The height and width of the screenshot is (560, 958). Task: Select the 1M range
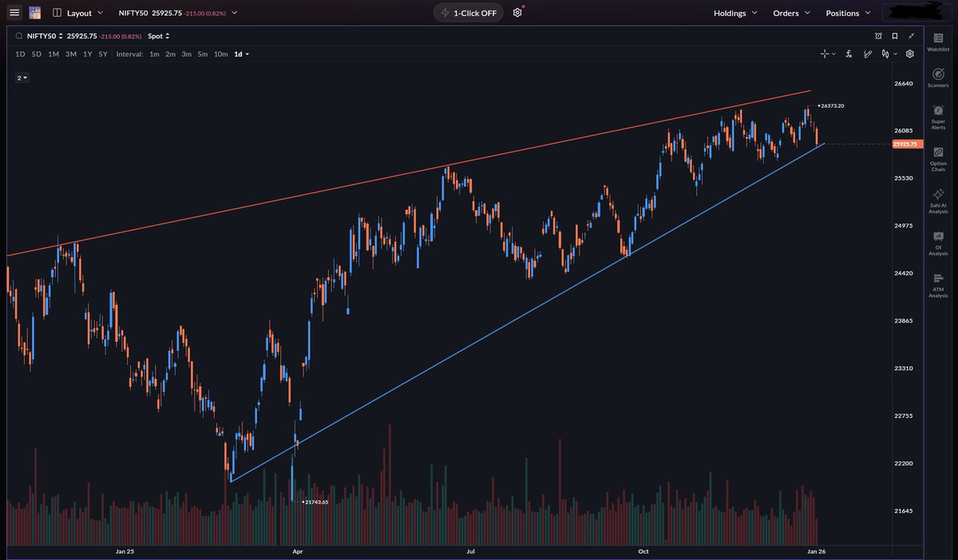(x=53, y=54)
